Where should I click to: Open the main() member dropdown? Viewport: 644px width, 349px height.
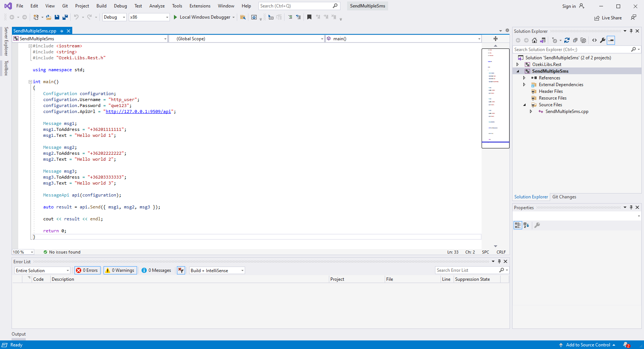tap(404, 39)
